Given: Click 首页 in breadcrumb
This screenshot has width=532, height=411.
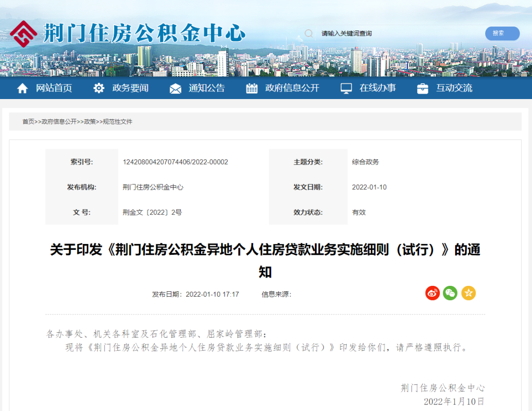Looking at the screenshot, I should click(28, 122).
